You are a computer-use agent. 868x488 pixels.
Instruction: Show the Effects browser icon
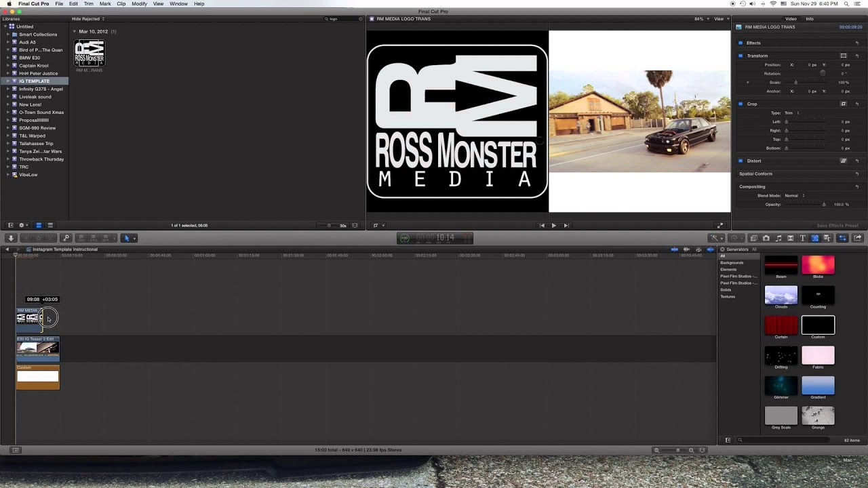[x=753, y=238]
